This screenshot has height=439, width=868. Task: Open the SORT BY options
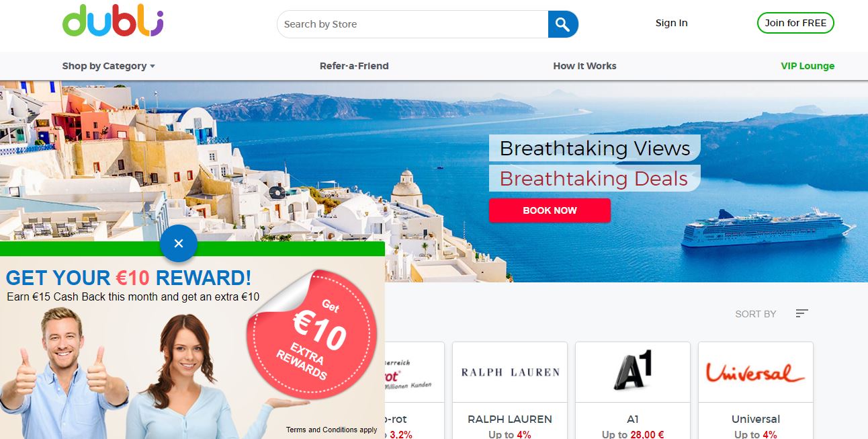755,314
